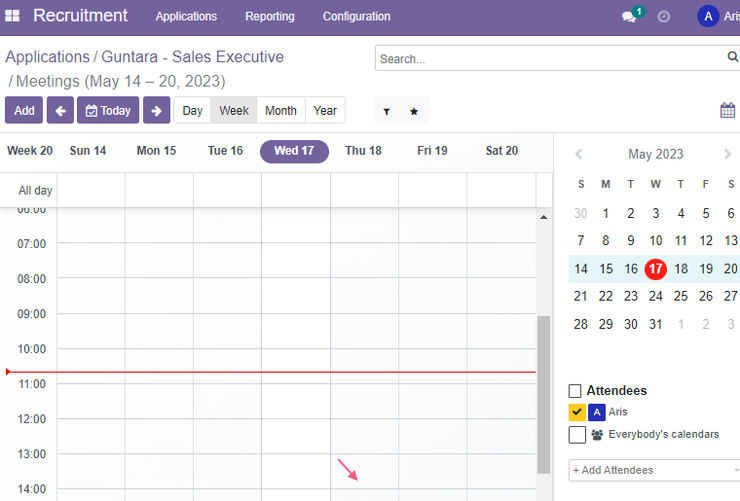Pick May 28 in mini calendar
Image resolution: width=740 pixels, height=501 pixels.
click(x=580, y=325)
